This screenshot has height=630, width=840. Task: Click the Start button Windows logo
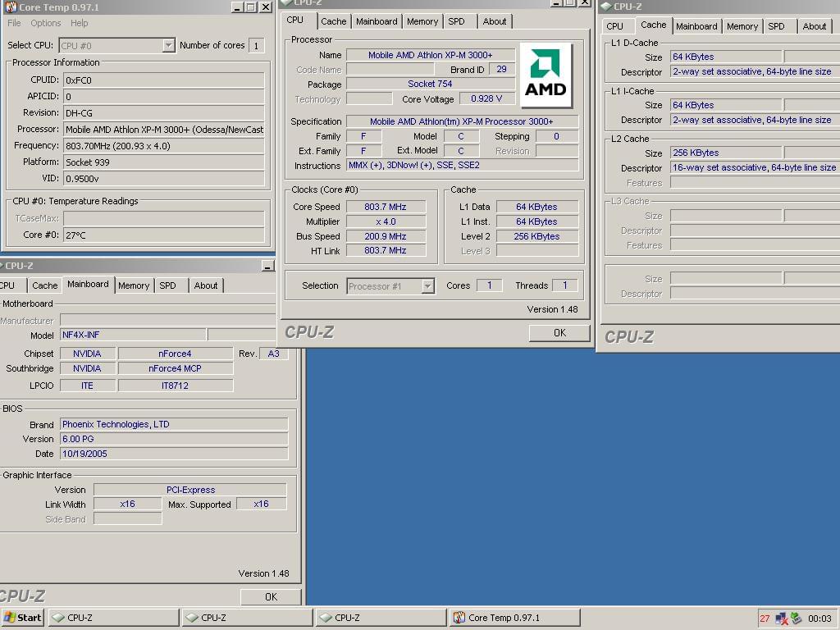pyautogui.click(x=9, y=618)
